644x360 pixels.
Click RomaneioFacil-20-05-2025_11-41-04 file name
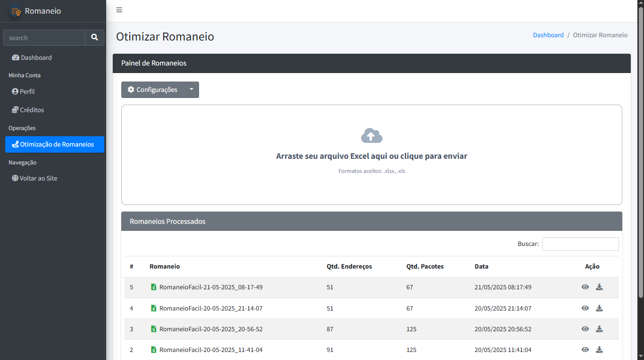[211, 350]
